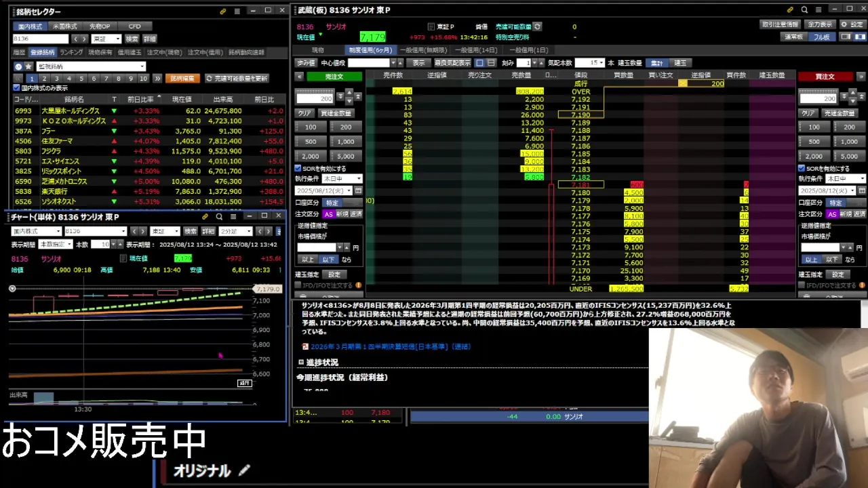Open search magnifier in 武蔵 board window
This screenshot has width=868, height=488.
(x=804, y=9)
